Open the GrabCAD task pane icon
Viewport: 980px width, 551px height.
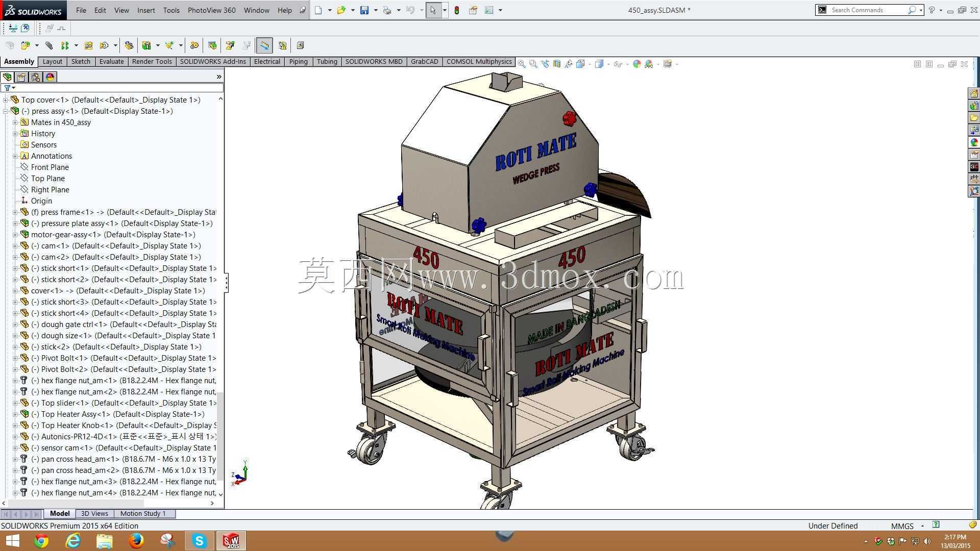974,167
